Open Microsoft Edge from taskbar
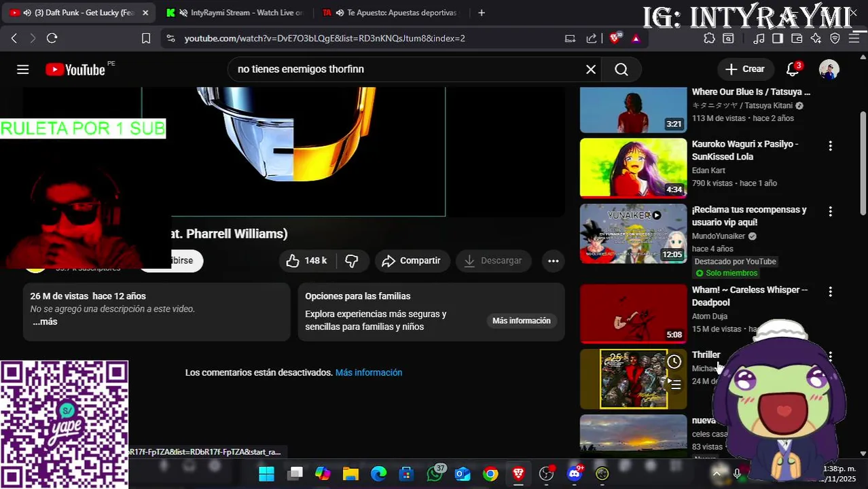This screenshot has height=489, width=868. (378, 474)
